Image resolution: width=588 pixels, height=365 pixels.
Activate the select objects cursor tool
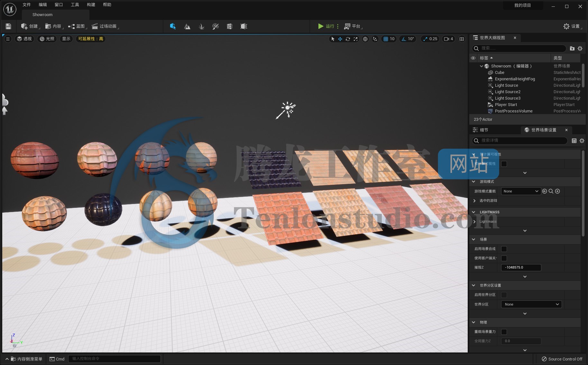(x=333, y=39)
